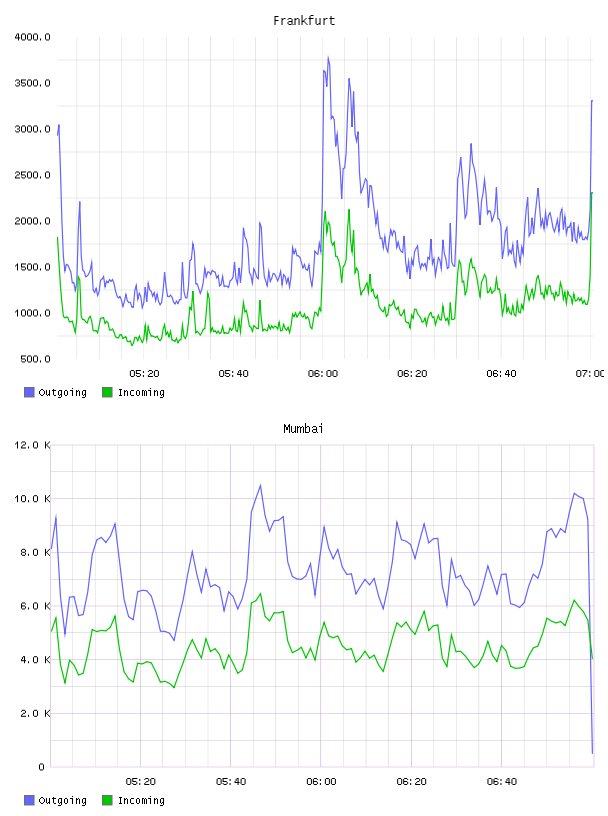This screenshot has width=608, height=816.
Task: Click the 06:20 time label on Mumbai chart
Action: (411, 782)
